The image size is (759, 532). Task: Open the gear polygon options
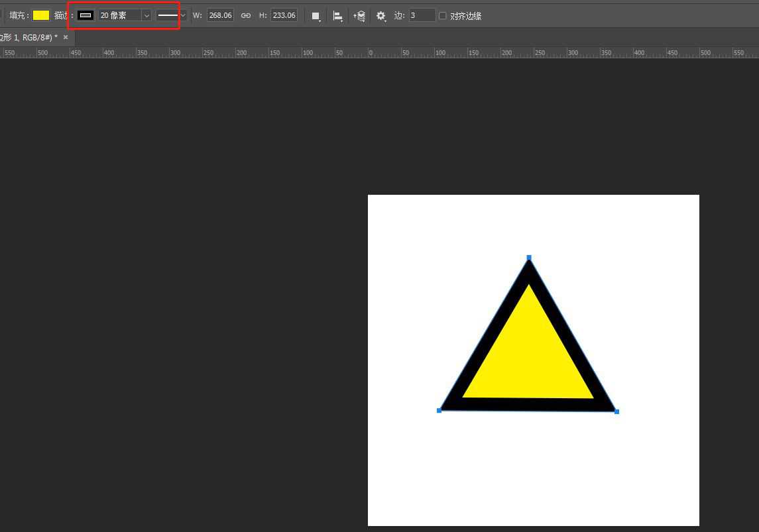click(x=381, y=16)
